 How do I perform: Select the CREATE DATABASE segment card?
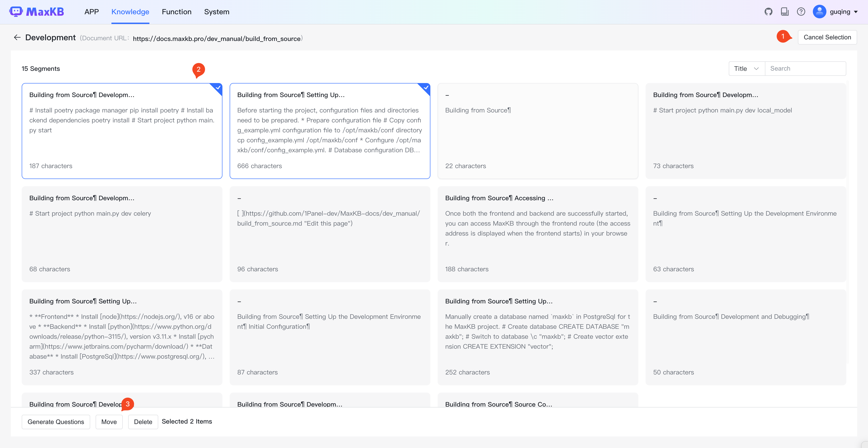coord(538,337)
